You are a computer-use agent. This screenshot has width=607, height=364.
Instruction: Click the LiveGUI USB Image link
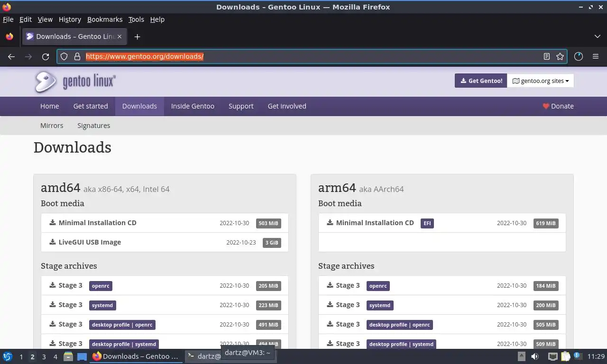(x=90, y=242)
